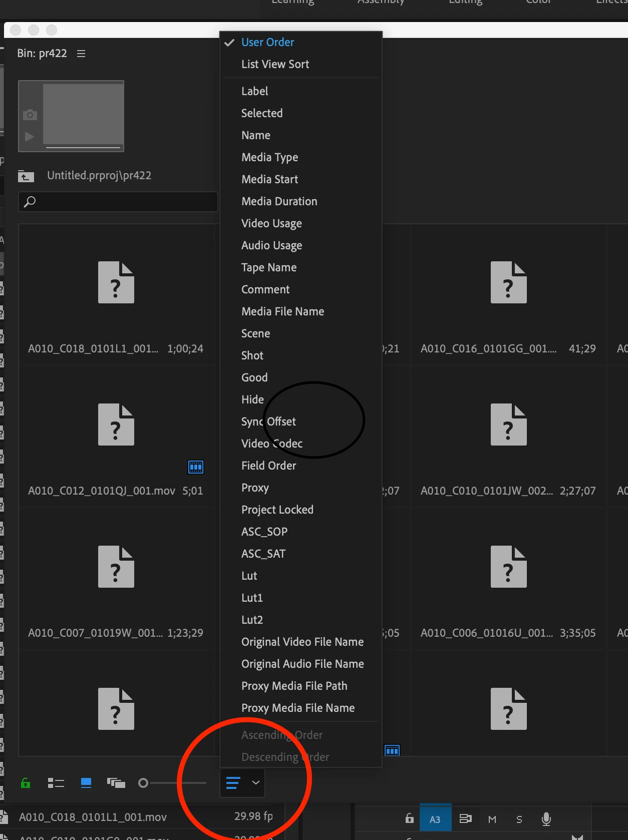Click the bin search field
628x840 pixels.
point(118,202)
